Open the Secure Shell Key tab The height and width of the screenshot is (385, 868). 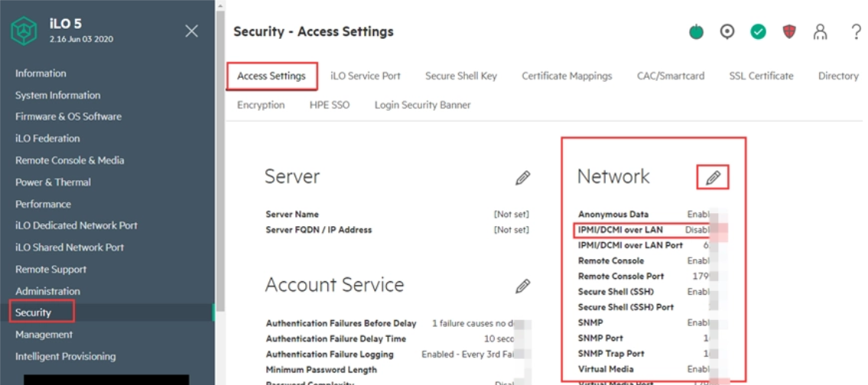point(461,76)
